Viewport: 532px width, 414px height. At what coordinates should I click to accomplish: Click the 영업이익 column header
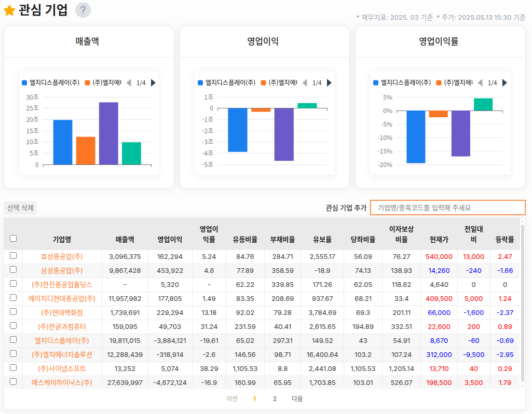[170, 239]
